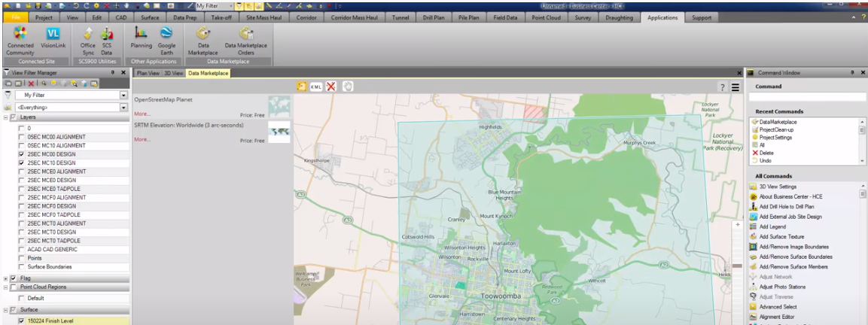Click the save icon in the quick access toolbar

coord(38,5)
